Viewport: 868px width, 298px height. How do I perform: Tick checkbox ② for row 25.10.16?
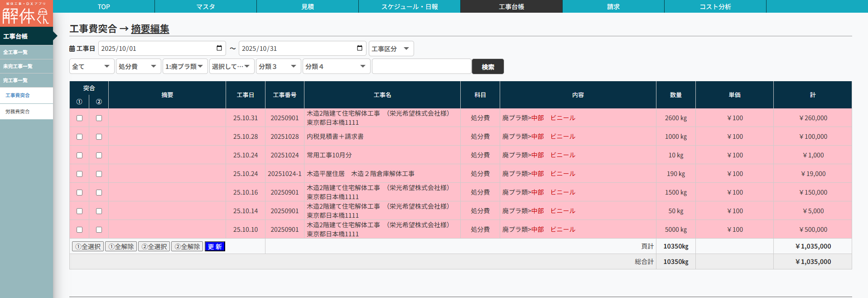click(x=99, y=192)
